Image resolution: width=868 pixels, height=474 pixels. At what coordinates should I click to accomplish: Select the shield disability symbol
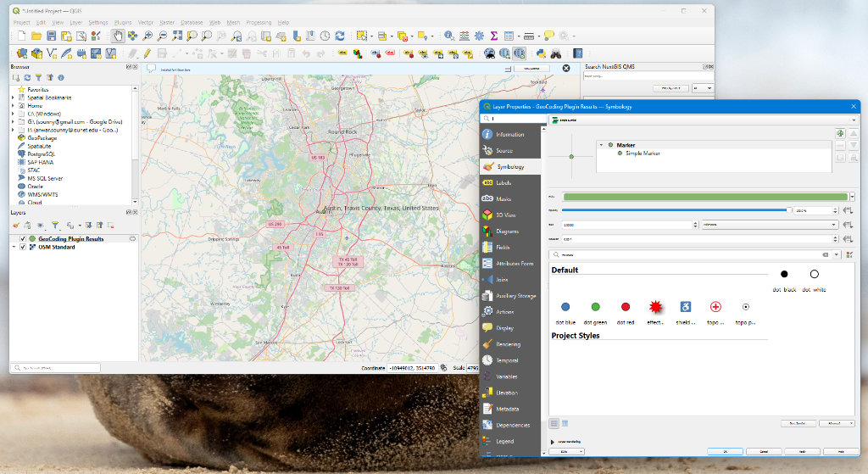coord(686,307)
